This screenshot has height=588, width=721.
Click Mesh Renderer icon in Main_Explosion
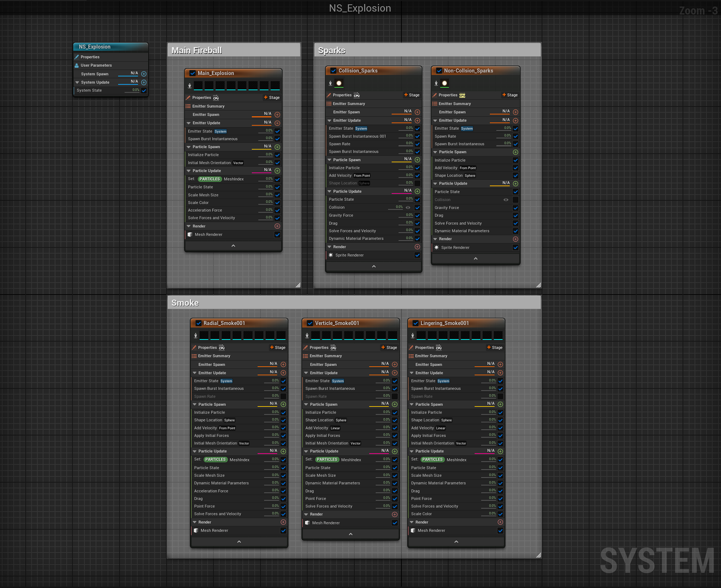pyautogui.click(x=190, y=234)
